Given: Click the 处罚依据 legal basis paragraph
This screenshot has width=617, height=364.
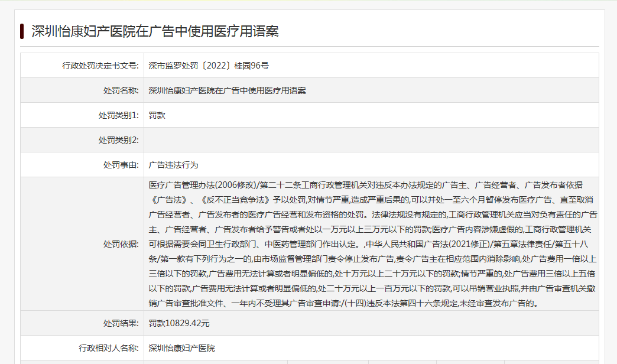Looking at the screenshot, I should tap(373, 244).
